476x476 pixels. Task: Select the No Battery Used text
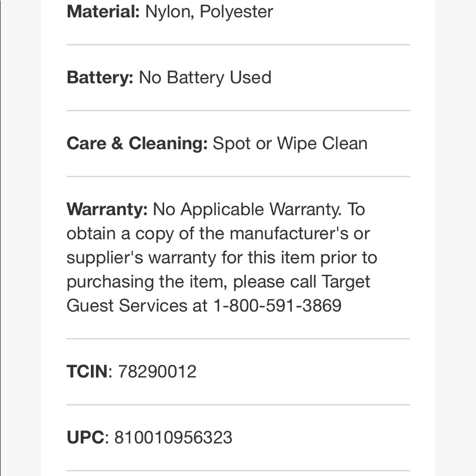[205, 78]
